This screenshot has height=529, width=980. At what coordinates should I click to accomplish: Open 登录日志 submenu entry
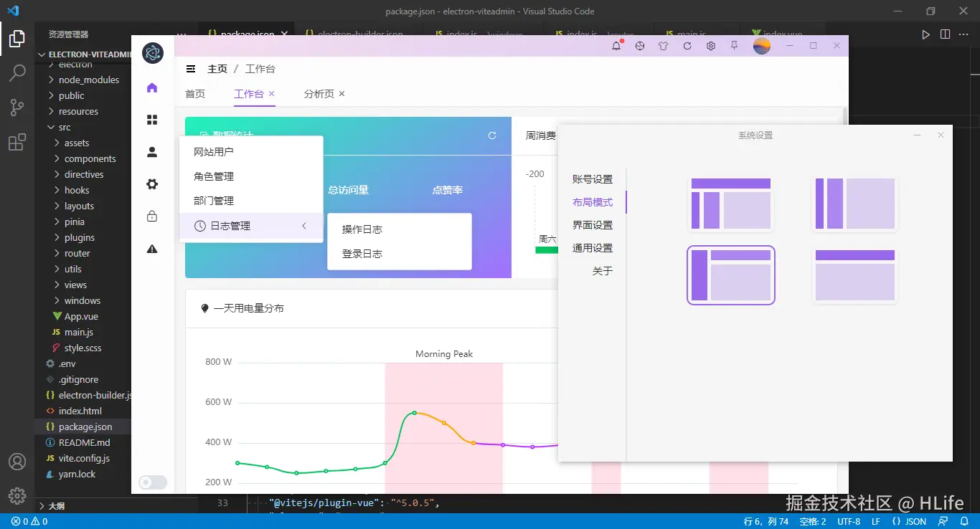coord(400,254)
